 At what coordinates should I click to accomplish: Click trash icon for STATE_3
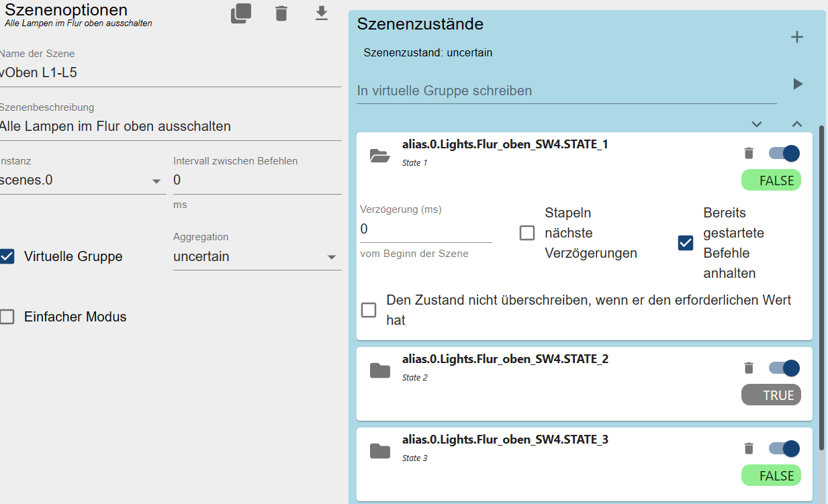pos(749,449)
